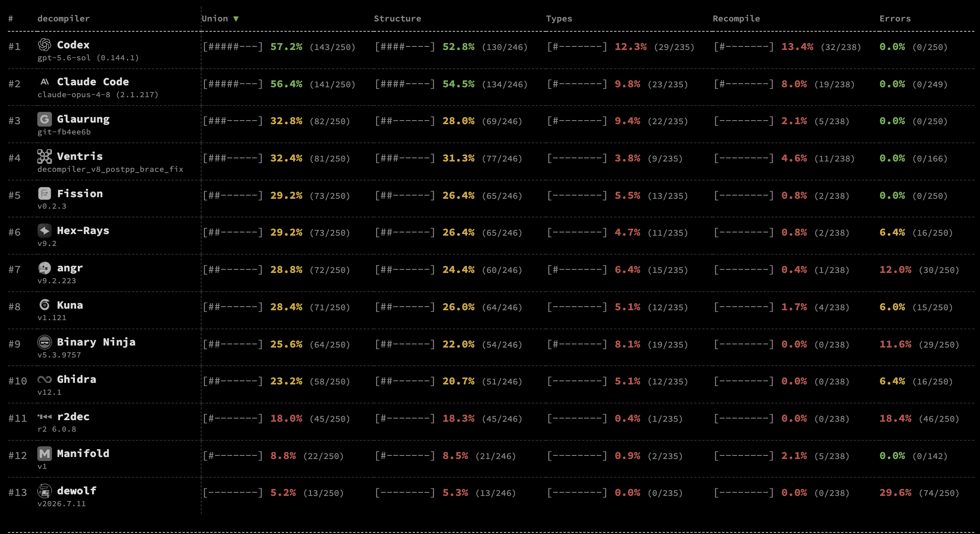Click the Ghidra logo icon
980x534 pixels.
44,379
